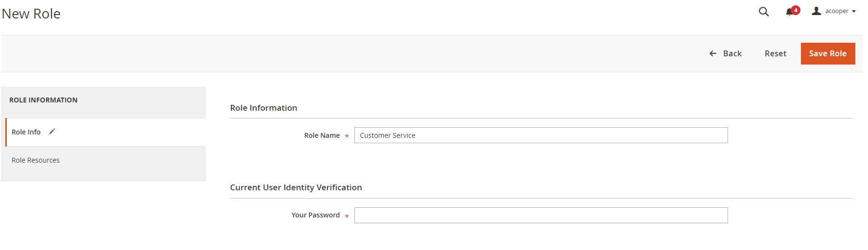Focus the Role Name text field

coord(540,135)
